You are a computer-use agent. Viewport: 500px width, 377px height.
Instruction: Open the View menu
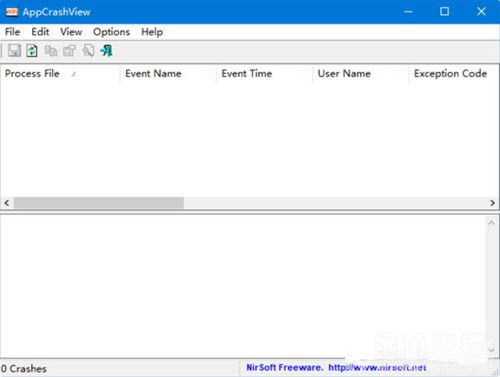(71, 32)
